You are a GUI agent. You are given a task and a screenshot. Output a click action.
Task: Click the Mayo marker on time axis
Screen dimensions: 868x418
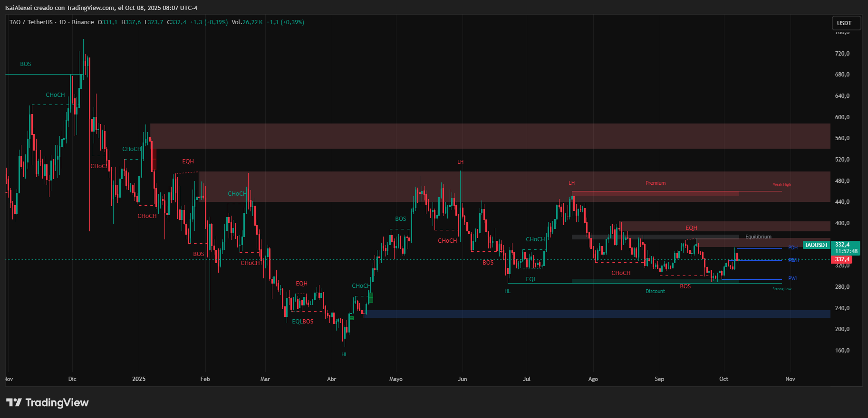(395, 379)
